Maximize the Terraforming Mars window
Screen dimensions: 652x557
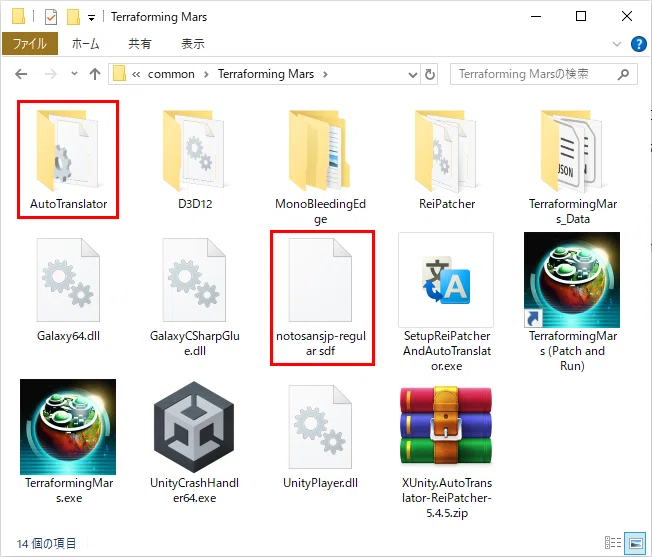coord(581,17)
